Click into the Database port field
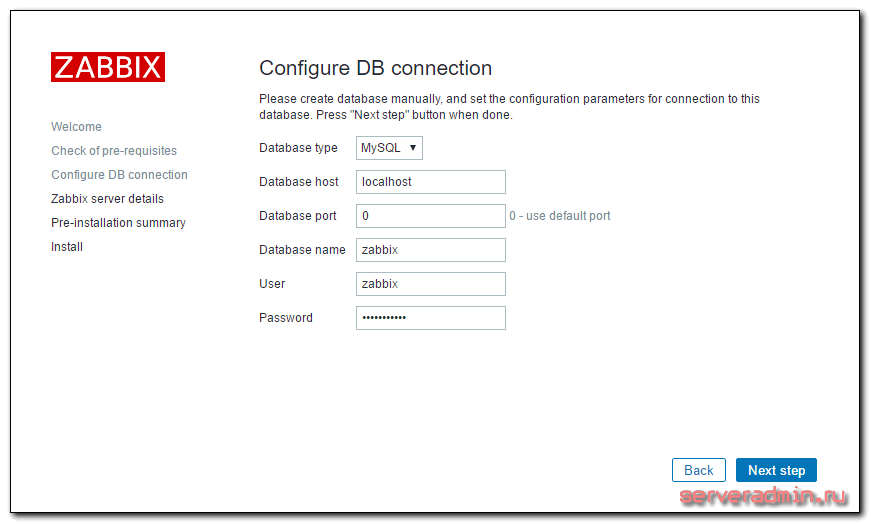The width and height of the screenshot is (871, 524). [430, 216]
